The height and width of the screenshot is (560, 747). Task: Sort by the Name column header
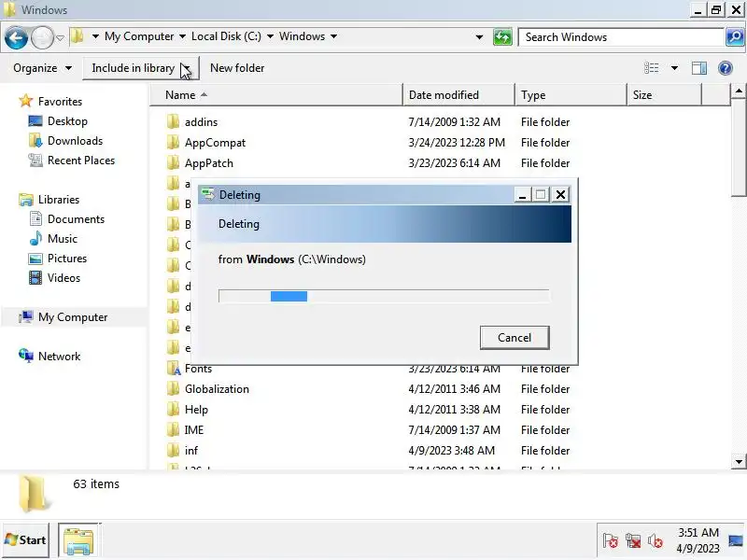[276, 95]
